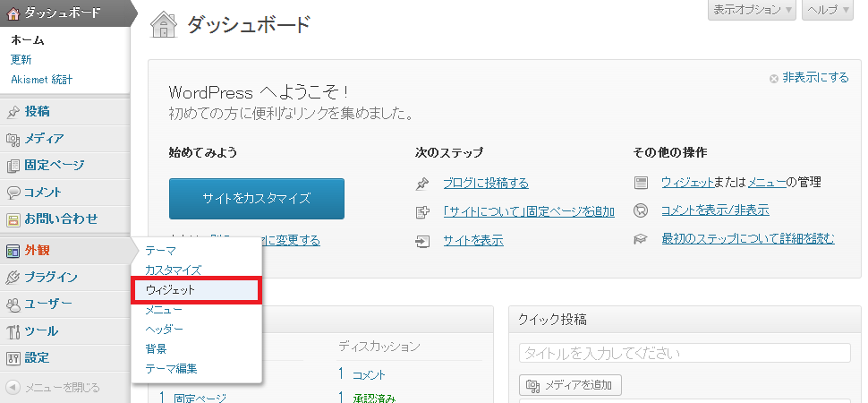Viewport: 868px width, 403px height.
Task: Follow the ブログに投稿する link
Action: (485, 183)
